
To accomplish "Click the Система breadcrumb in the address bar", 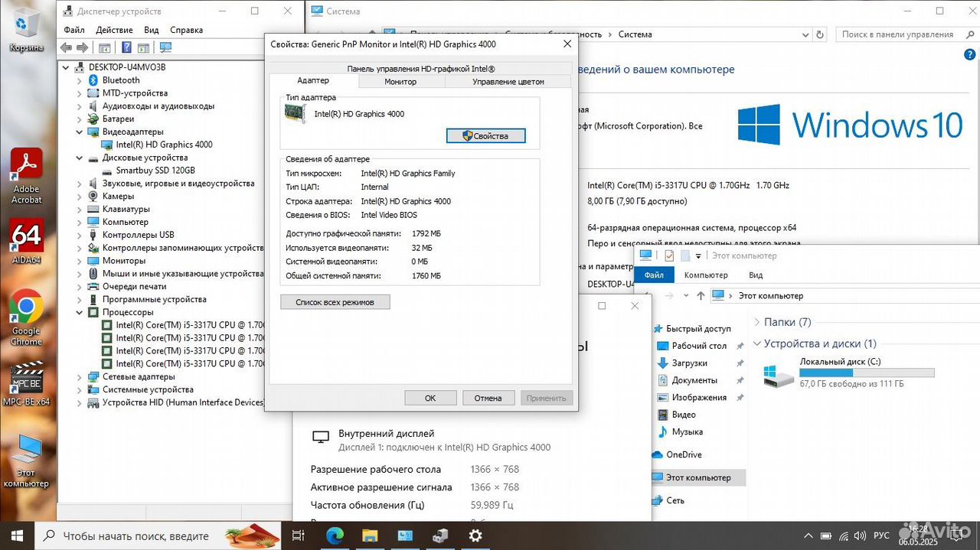I will 635,34.
